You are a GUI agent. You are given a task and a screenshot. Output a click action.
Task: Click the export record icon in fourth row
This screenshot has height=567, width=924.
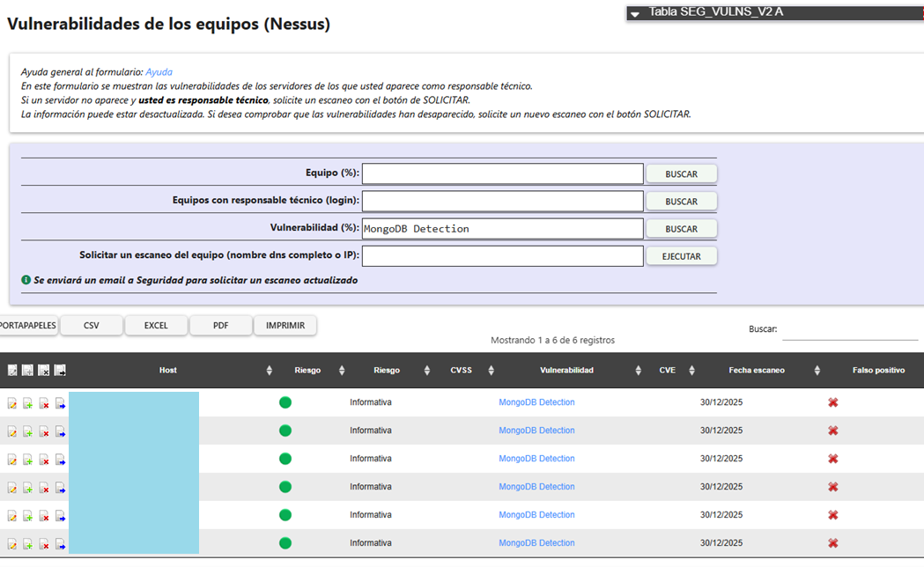click(x=60, y=488)
